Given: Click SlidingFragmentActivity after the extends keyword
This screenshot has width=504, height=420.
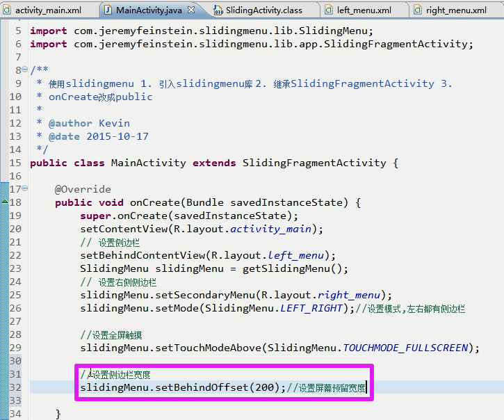Looking at the screenshot, I should point(314,163).
